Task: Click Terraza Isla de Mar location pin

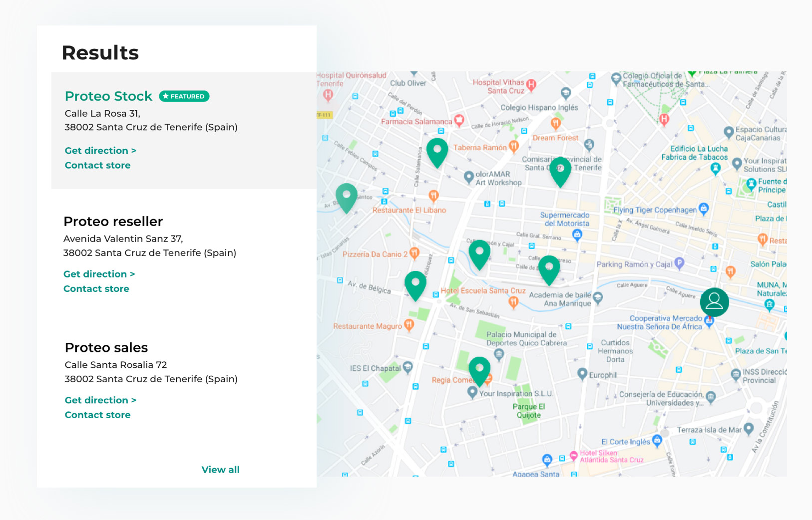Action: [749, 428]
